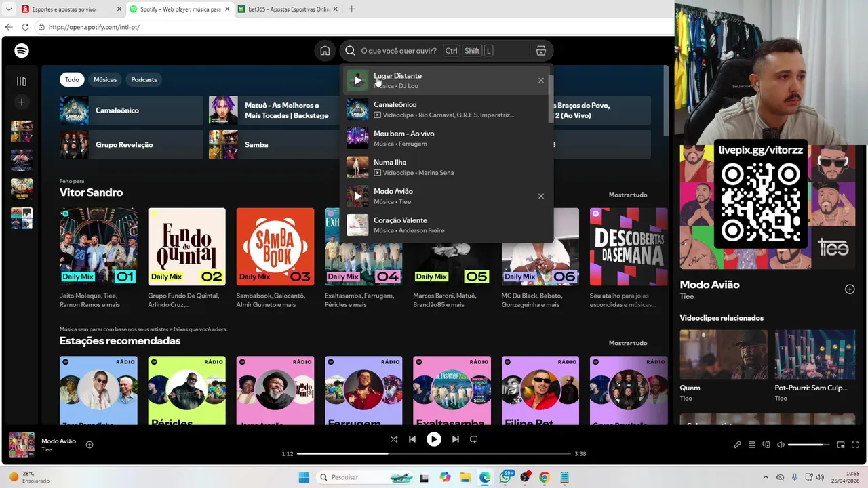Skip to the next track
Screen dimensions: 868x488
[x=456, y=439]
